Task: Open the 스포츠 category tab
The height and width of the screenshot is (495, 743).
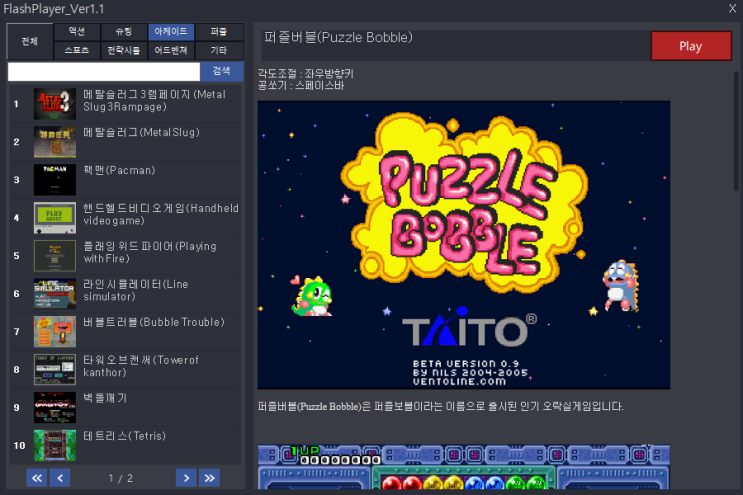Action: click(77, 50)
